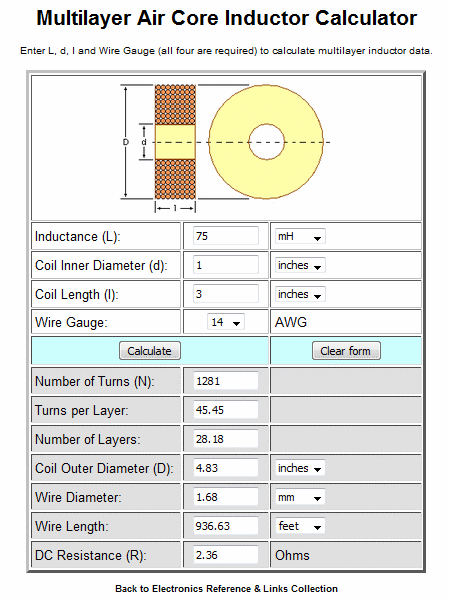Viewport: 449px width, 599px height.
Task: Click the 'Enter L, d, l and Wire Gauge' instruction text
Action: (x=226, y=51)
